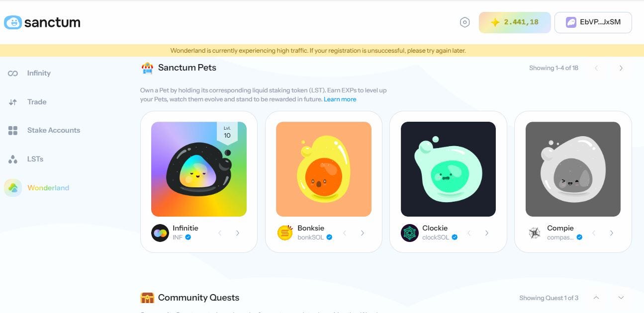Viewport: 644px width, 313px height.
Task: Click the Wonderland globe icon
Action: tap(12, 188)
